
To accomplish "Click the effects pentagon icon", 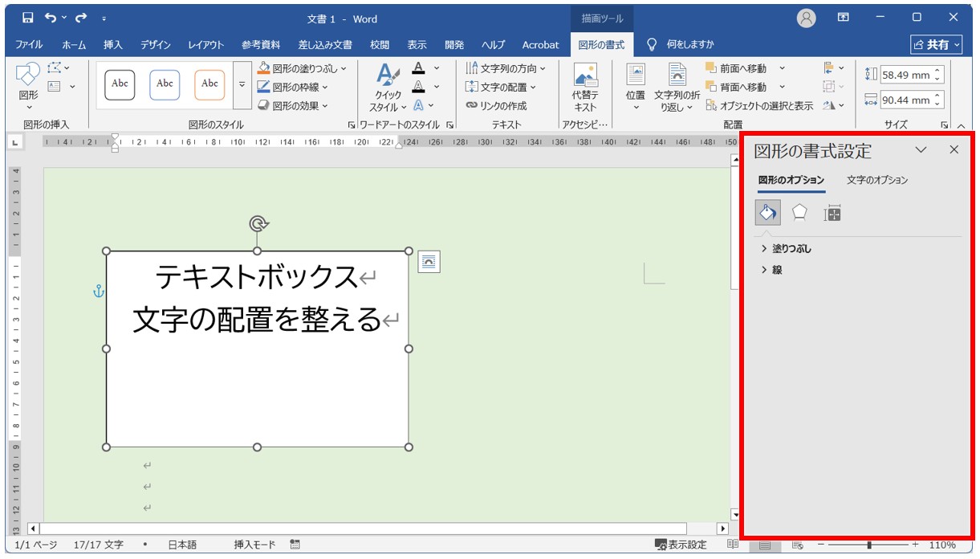I will 799,213.
